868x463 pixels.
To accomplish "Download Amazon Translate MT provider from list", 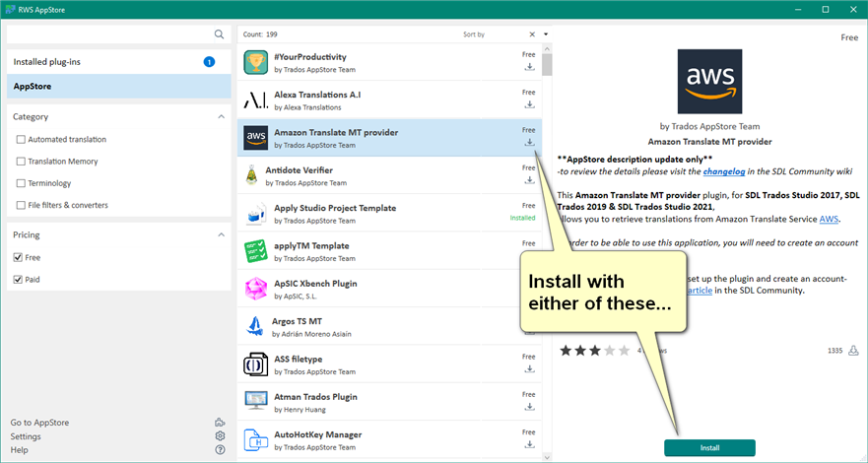I will (x=529, y=142).
